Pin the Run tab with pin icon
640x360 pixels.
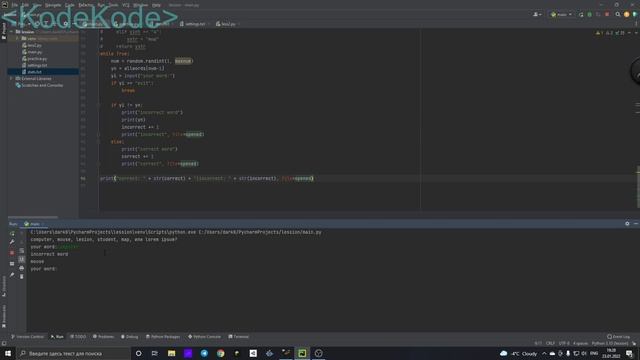tap(12, 275)
